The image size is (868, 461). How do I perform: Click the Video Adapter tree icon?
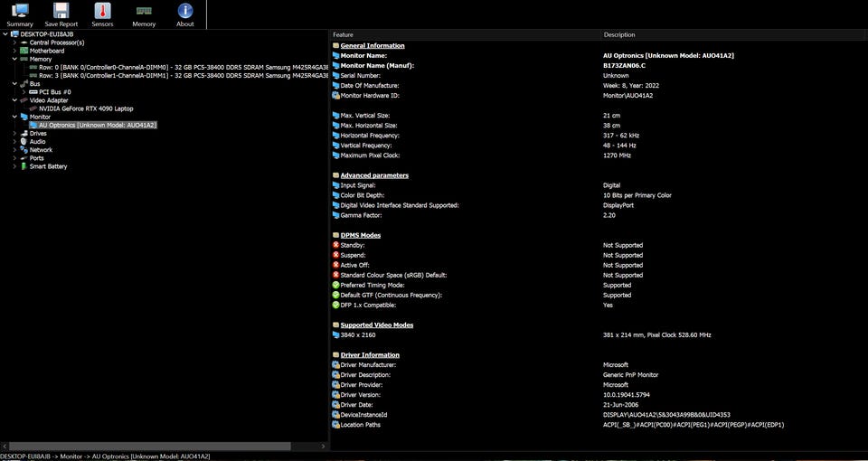(24, 100)
